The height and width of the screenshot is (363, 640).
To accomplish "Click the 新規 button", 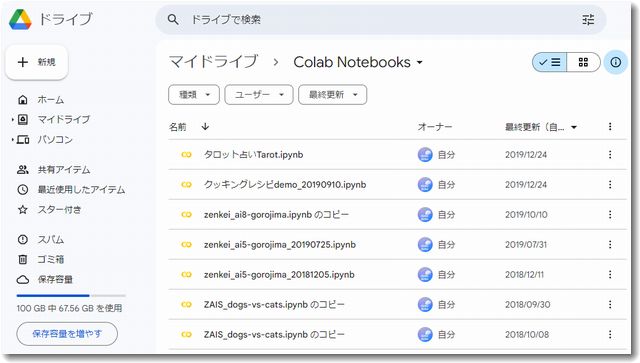I will pos(37,62).
